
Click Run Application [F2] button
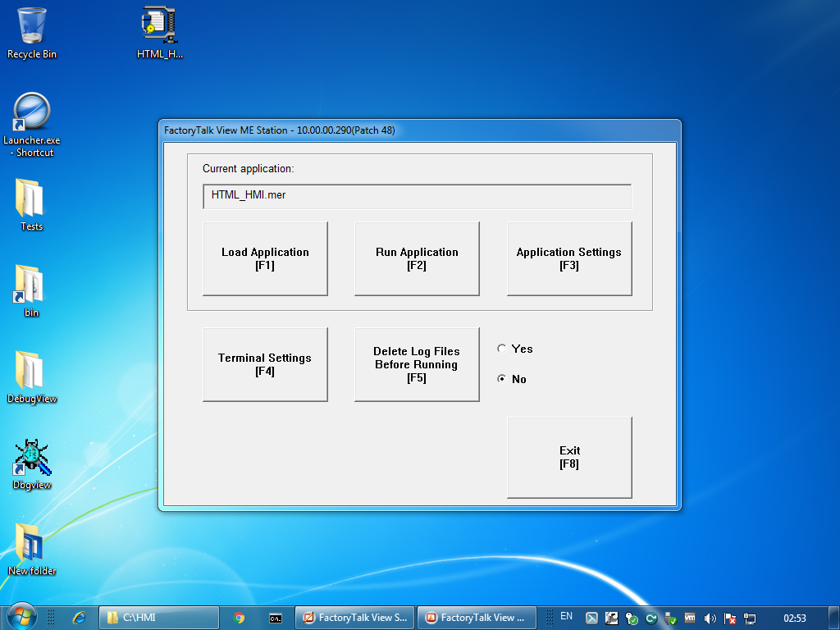417,258
